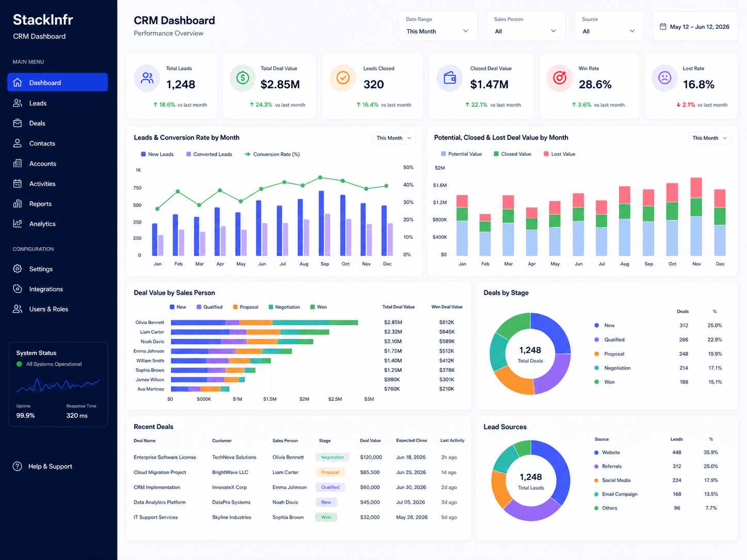The height and width of the screenshot is (560, 747).
Task: Click the Users & Roles icon
Action: pyautogui.click(x=18, y=309)
